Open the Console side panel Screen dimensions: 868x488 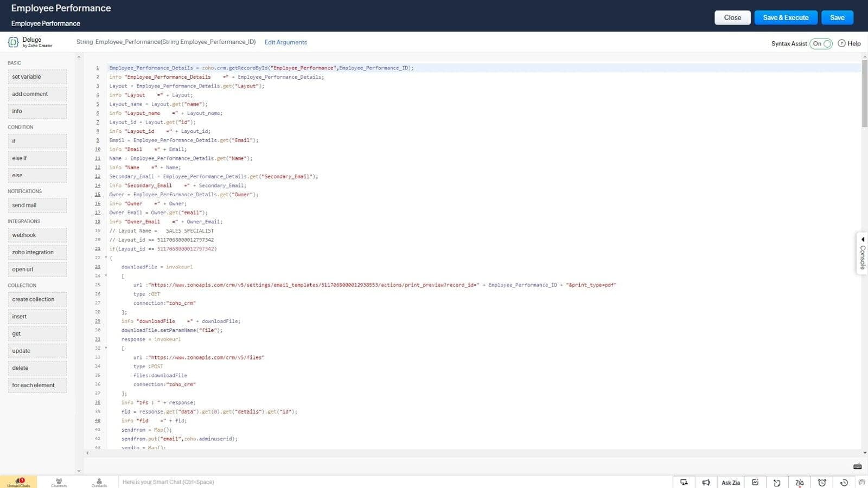(x=862, y=254)
